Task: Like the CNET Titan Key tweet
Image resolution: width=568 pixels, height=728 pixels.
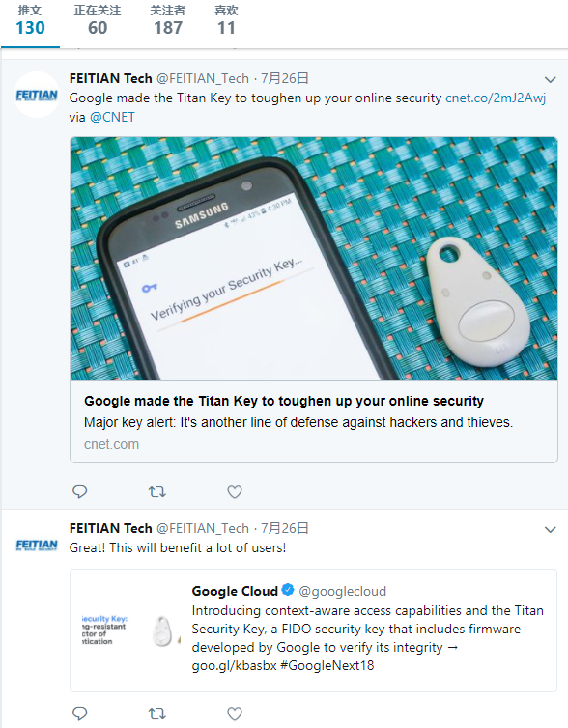Action: 235,491
